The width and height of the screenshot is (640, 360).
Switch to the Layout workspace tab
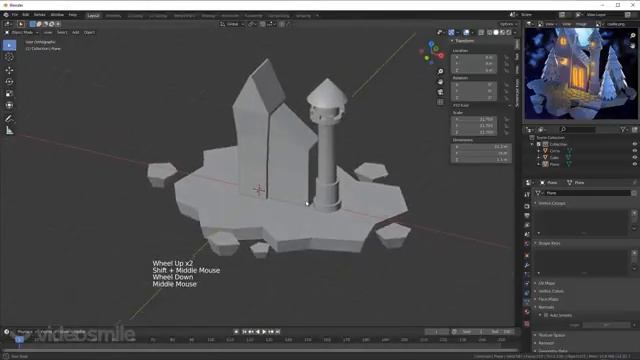pos(93,16)
